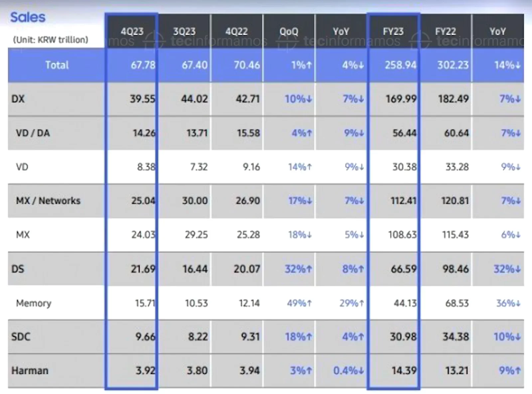Click the FY22 column header
Image resolution: width=532 pixels, height=394 pixels.
[x=445, y=32]
